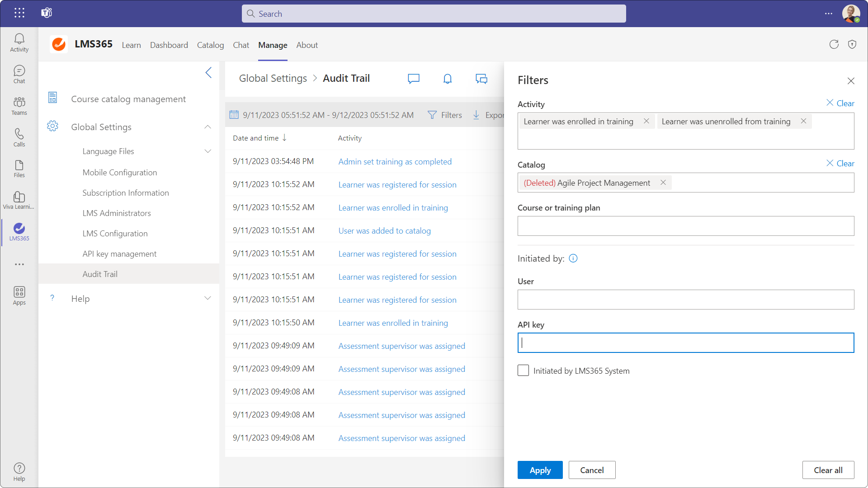Open 'User was added to catalog' entry
The height and width of the screenshot is (488, 868).
[384, 230]
